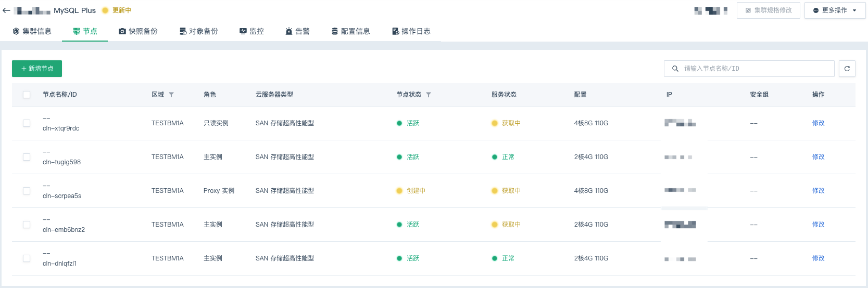Tick the checkbox for node cln-dnlqfzl1
Image resolution: width=868 pixels, height=288 pixels.
[x=27, y=258]
